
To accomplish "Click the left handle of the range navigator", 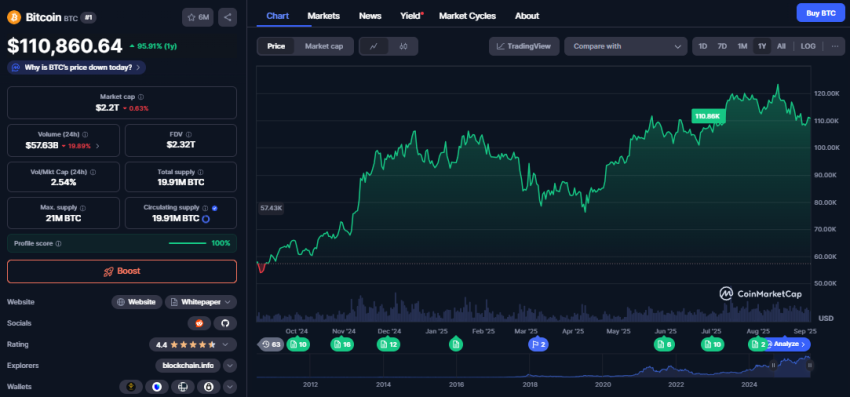I will click(x=774, y=366).
